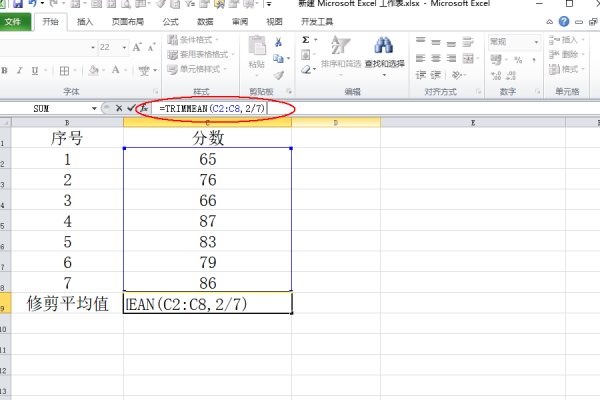Open the Font group dialog launcher
The image size is (600, 400).
pyautogui.click(x=155, y=91)
